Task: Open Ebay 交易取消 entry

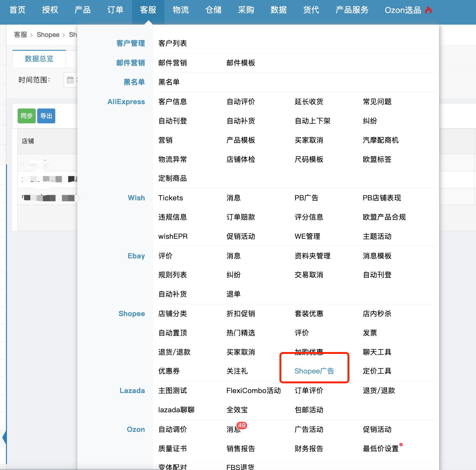Action: click(x=309, y=275)
